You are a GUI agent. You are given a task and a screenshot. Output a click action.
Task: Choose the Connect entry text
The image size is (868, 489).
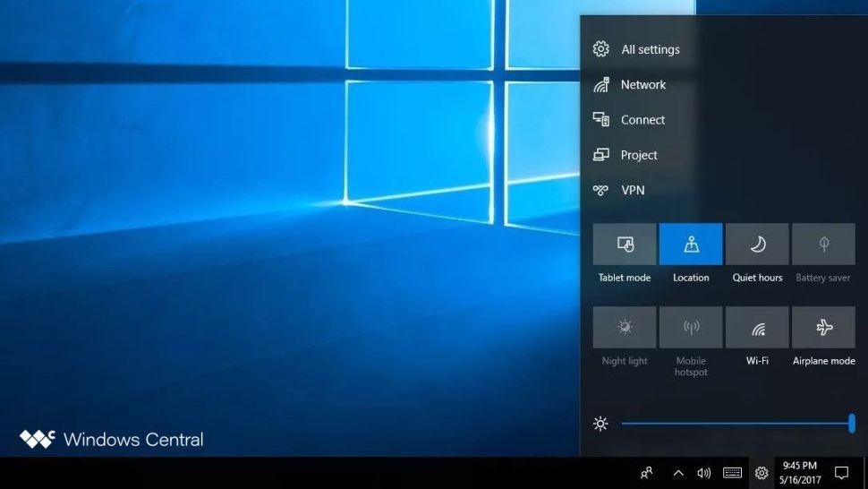[x=642, y=120]
